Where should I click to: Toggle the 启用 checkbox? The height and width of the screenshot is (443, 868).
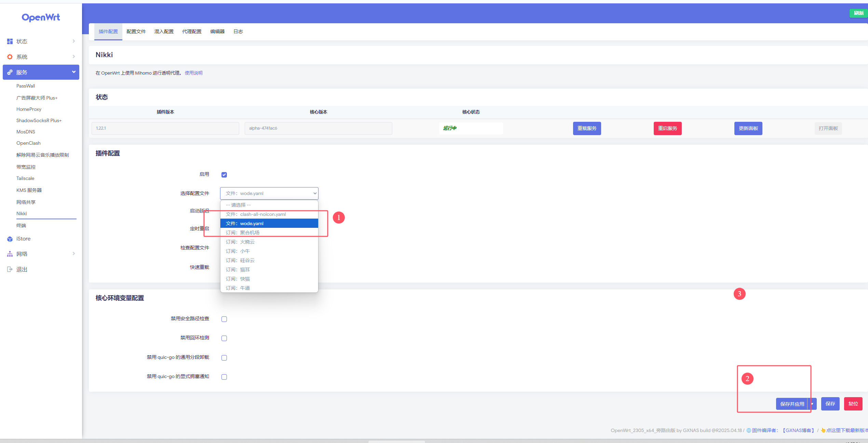pos(224,175)
